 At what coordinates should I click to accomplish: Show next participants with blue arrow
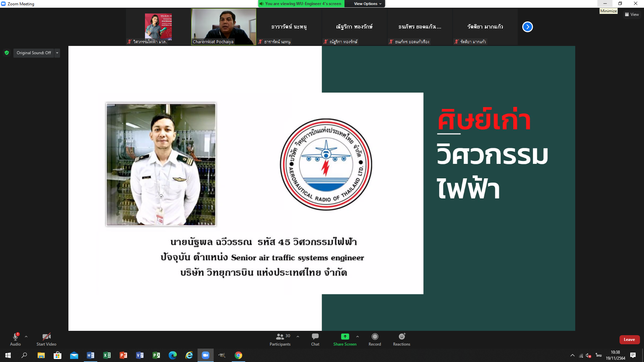[527, 27]
